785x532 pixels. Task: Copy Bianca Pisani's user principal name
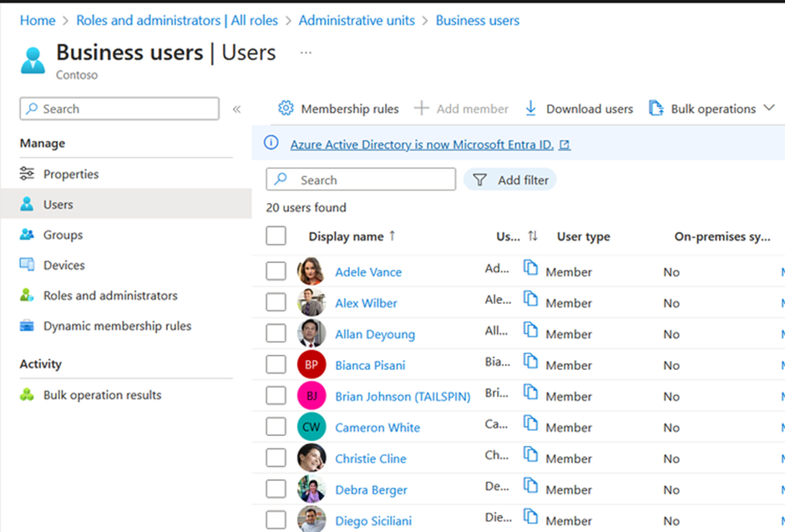coord(530,360)
